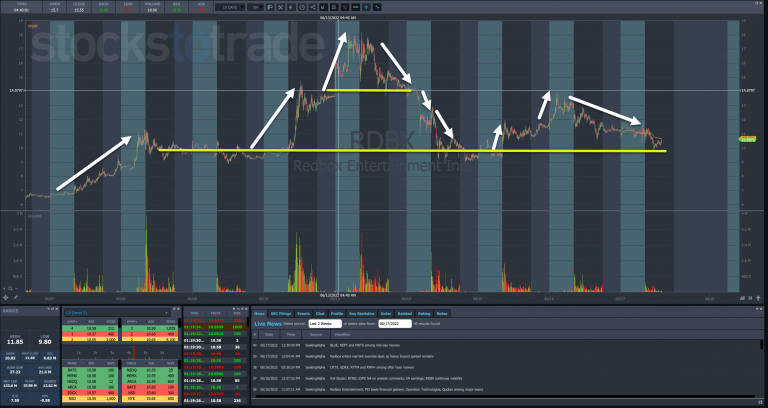Open the 15 DAYS range dropdown
Image resolution: width=768 pixels, height=408 pixels.
click(x=229, y=7)
